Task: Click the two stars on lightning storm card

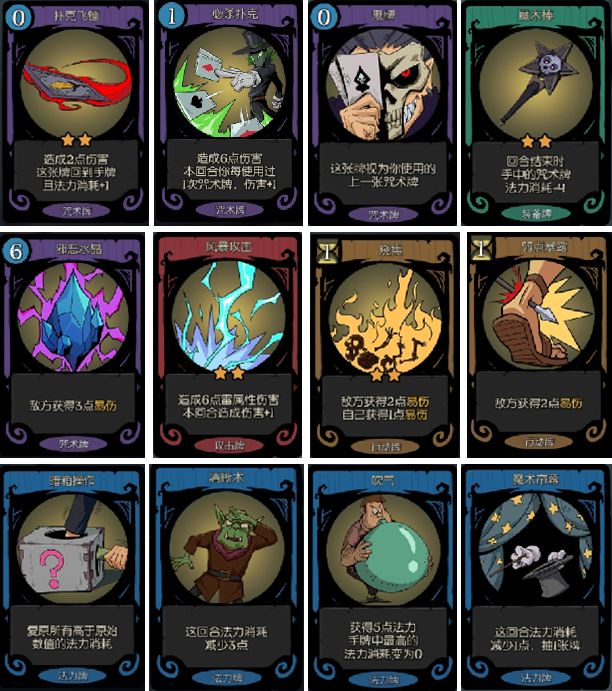Action: pyautogui.click(x=229, y=374)
